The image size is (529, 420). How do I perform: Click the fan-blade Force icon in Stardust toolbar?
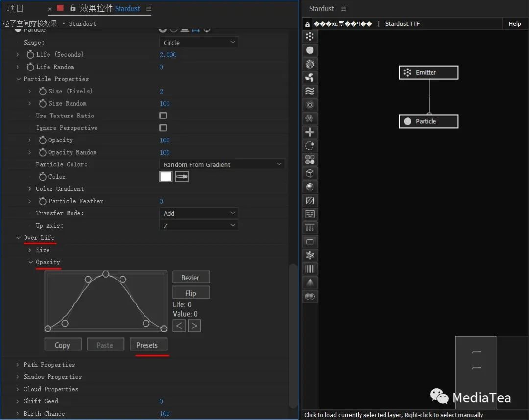click(310, 77)
